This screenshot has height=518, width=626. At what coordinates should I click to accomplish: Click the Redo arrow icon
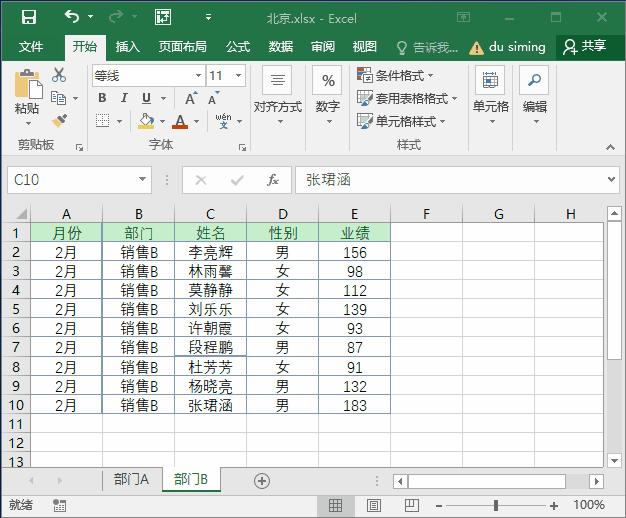pyautogui.click(x=116, y=17)
